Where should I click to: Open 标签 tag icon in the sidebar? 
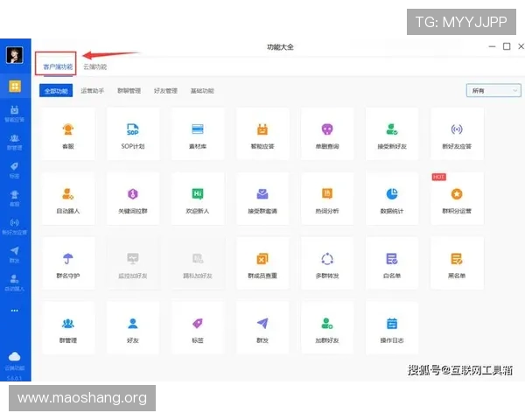click(14, 170)
